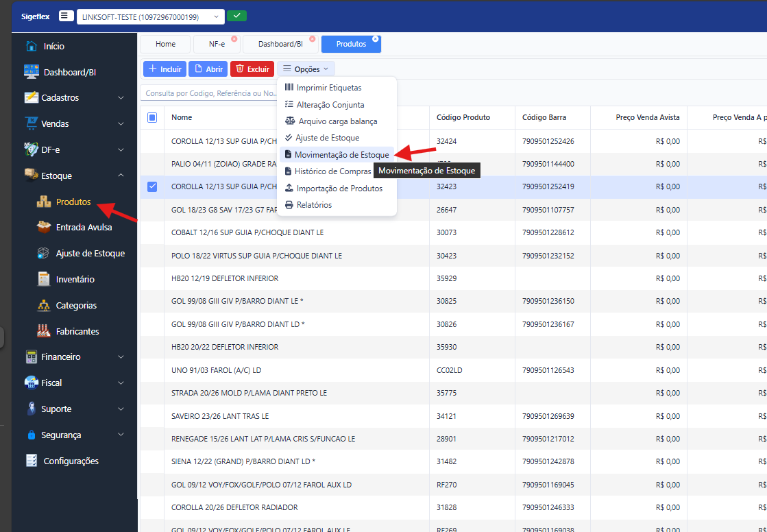Viewport: 767px width, 532px height.
Task: Toggle the select-all checkbox in table header
Action: (x=152, y=117)
